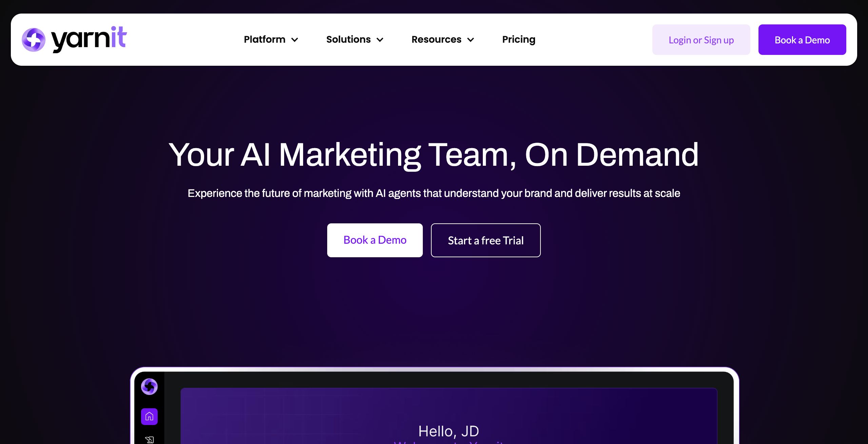Click the white Book a Demo hero button
This screenshot has height=444, width=868.
click(x=375, y=240)
